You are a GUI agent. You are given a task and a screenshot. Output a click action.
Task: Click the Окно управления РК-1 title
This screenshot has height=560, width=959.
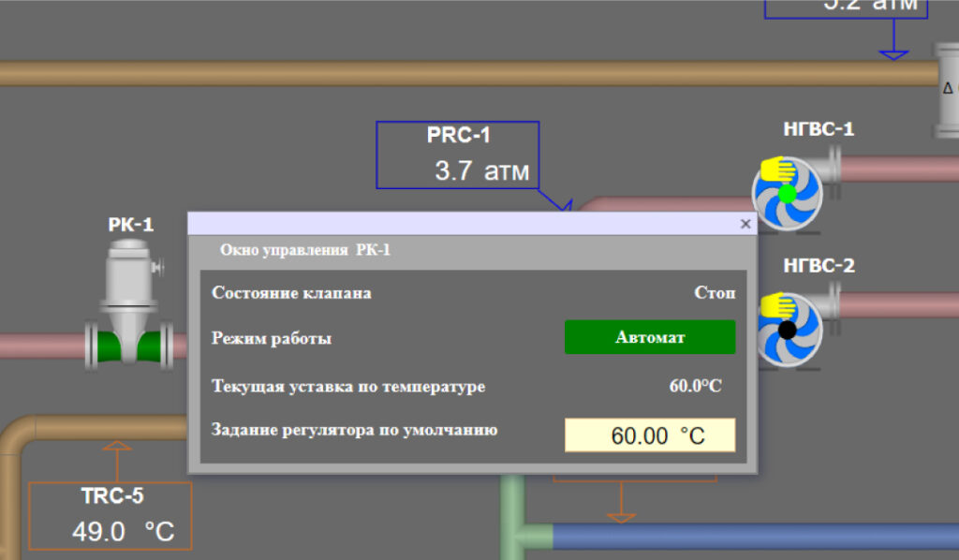[304, 250]
